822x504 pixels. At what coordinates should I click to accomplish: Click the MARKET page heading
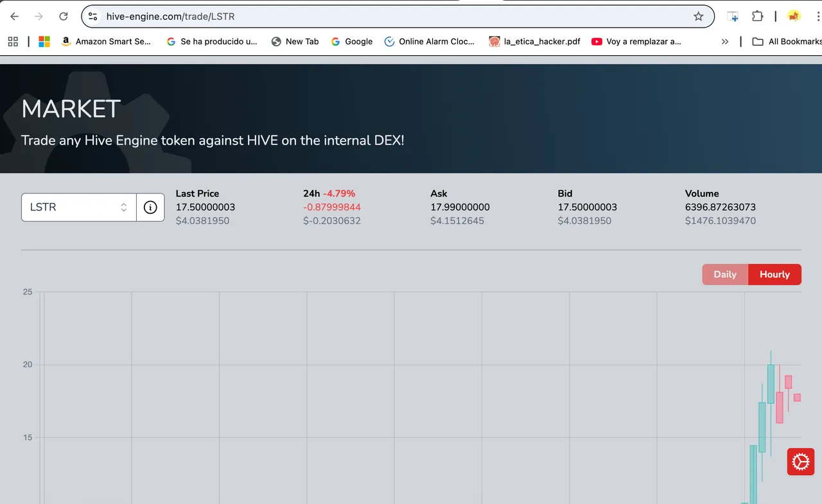click(x=71, y=109)
